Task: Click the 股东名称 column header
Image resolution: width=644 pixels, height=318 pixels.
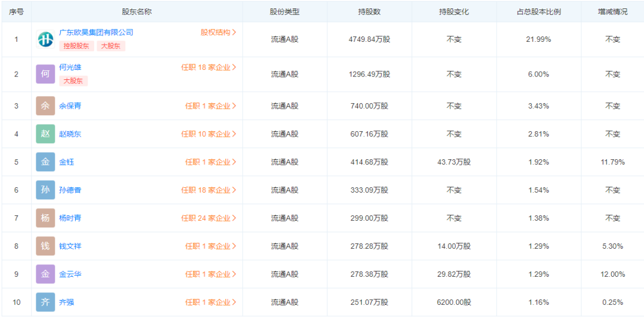Action: click(x=137, y=11)
